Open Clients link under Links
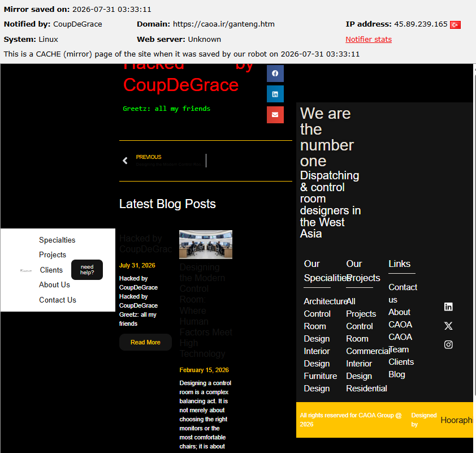The image size is (476, 453). 401,362
